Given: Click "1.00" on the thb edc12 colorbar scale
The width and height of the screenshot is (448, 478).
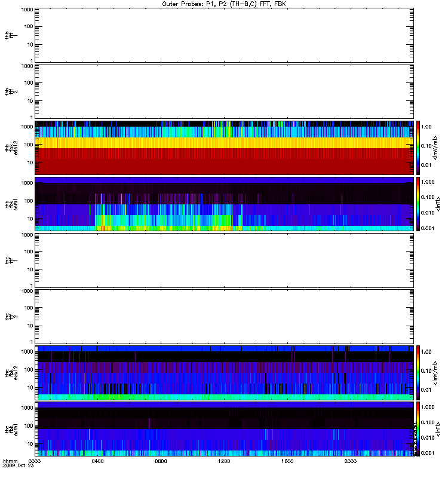Looking at the screenshot, I should pyautogui.click(x=426, y=127).
